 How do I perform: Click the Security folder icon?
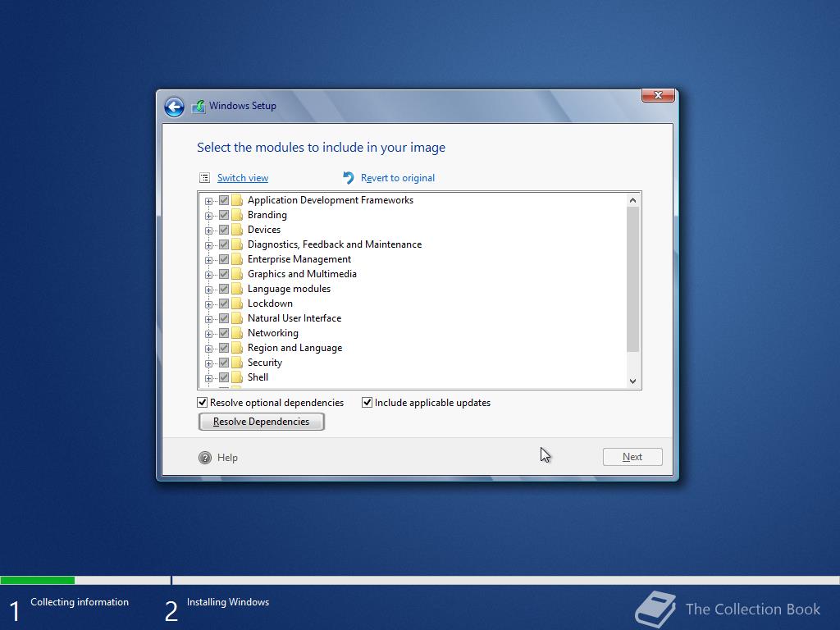pyautogui.click(x=237, y=362)
